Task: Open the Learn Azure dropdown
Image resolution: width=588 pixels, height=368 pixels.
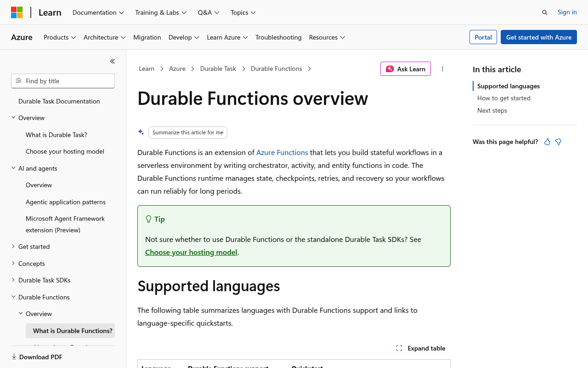Action: pos(227,37)
